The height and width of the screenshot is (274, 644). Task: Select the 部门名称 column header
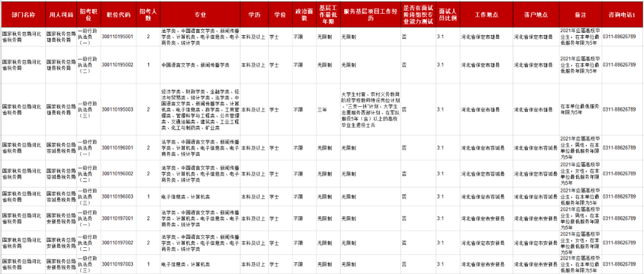point(23,14)
